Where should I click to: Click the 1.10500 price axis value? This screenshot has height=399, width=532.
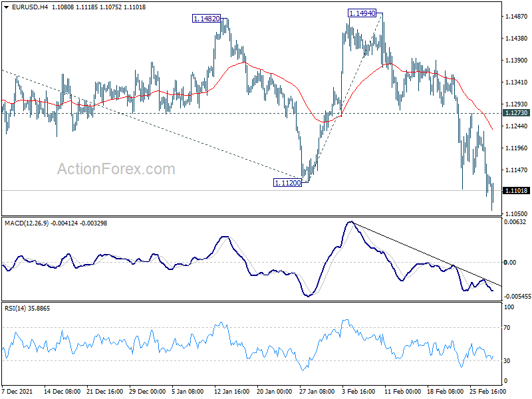516,213
